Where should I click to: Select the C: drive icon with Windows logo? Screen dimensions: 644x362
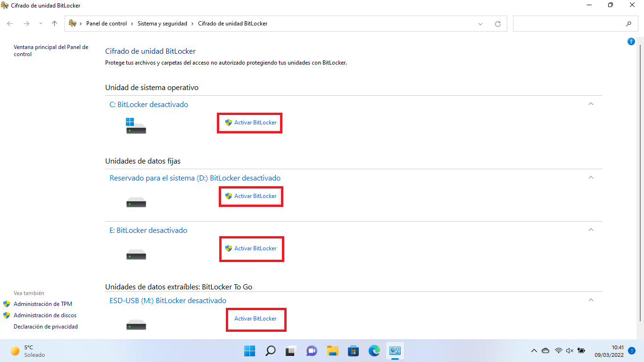tap(136, 125)
